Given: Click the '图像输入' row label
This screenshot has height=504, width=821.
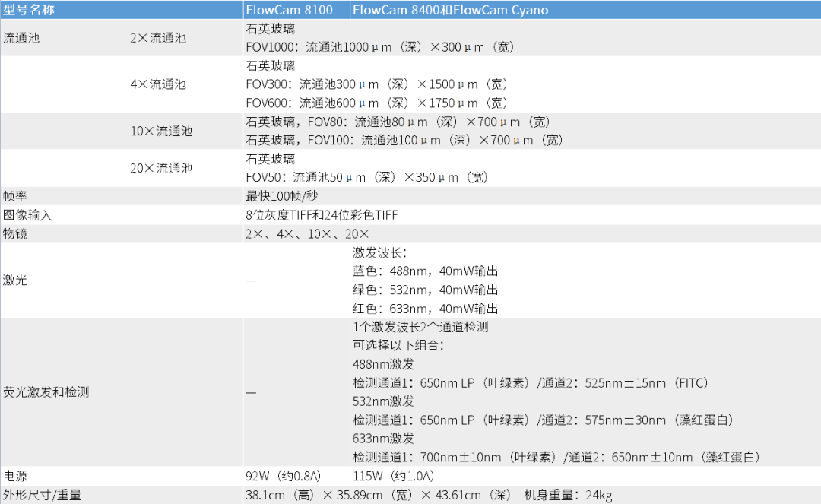Looking at the screenshot, I should point(27,214).
